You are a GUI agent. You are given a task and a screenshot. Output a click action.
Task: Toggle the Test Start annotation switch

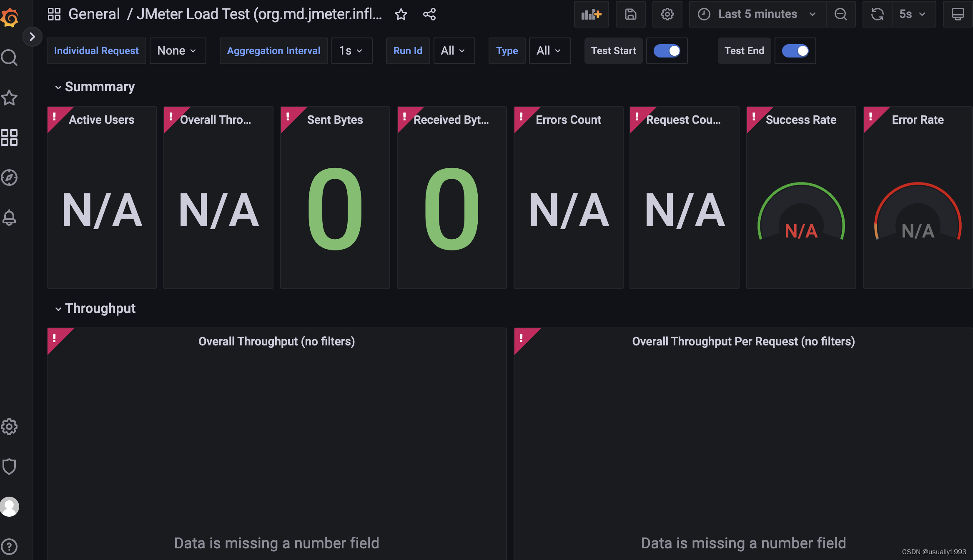click(667, 51)
